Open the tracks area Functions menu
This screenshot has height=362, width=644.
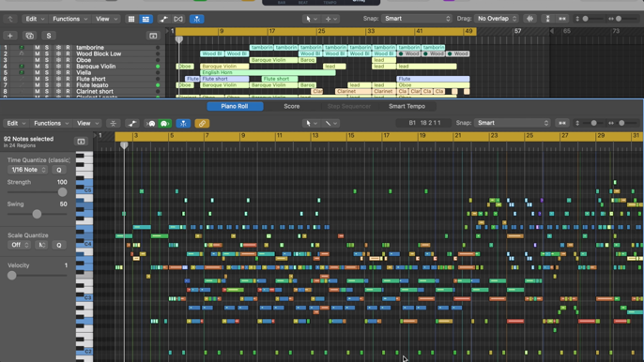pos(69,19)
